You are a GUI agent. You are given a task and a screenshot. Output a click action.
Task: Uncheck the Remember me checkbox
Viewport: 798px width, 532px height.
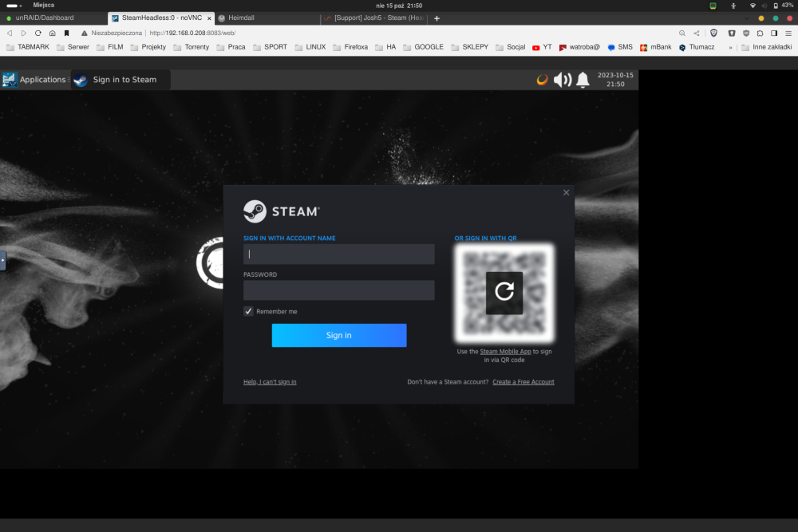(248, 311)
